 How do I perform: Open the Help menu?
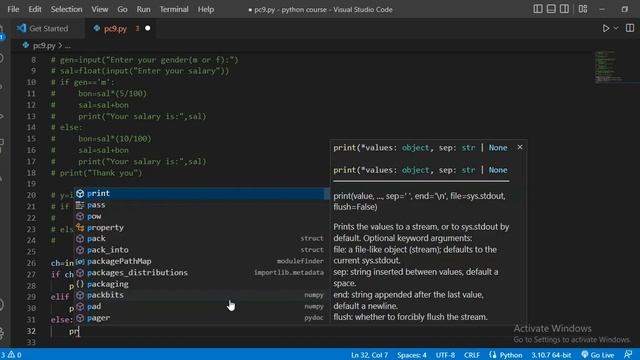(206, 9)
